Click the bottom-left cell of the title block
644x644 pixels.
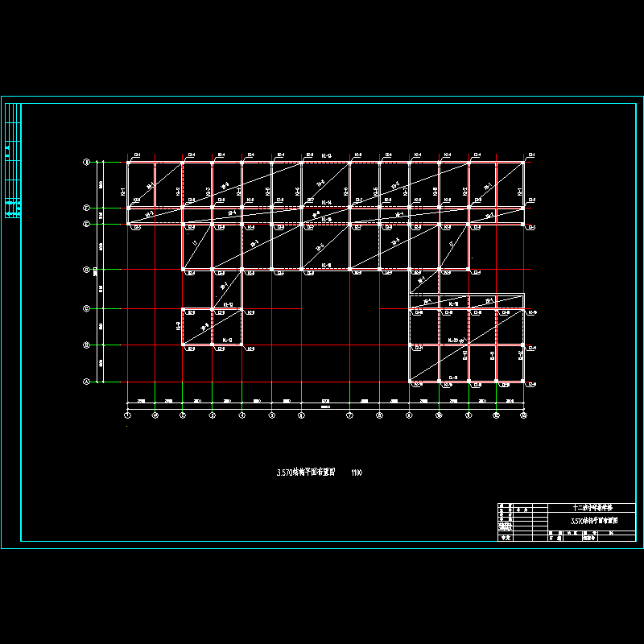tap(506, 539)
